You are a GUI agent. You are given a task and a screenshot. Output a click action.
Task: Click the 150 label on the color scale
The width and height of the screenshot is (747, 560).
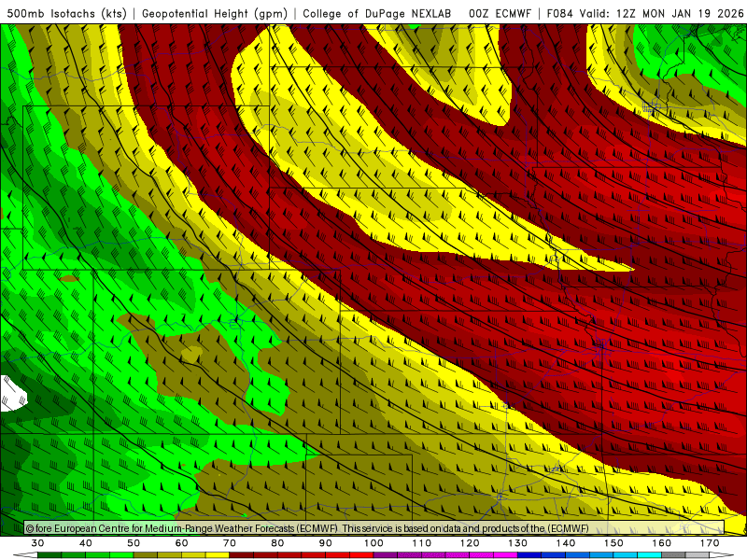pyautogui.click(x=613, y=543)
